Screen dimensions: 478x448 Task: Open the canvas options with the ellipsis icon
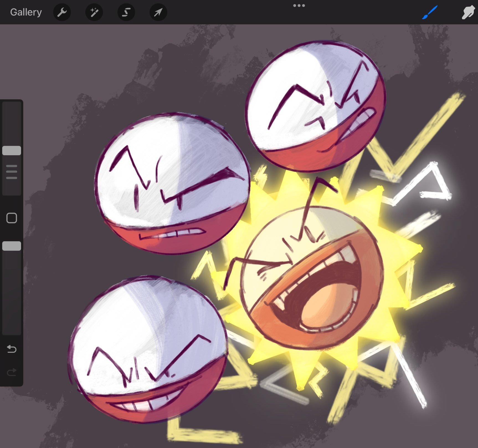[299, 5]
